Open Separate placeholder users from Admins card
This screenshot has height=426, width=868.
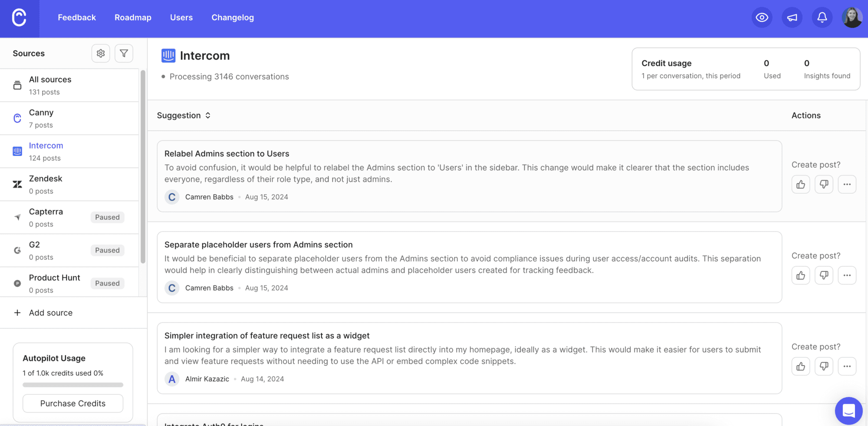pyautogui.click(x=469, y=267)
